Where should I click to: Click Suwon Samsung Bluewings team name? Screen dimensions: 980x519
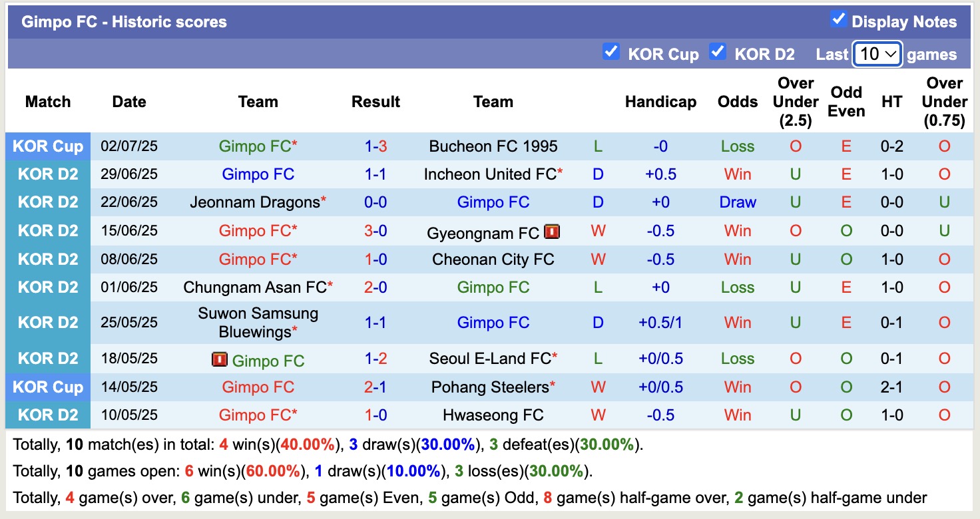click(258, 323)
